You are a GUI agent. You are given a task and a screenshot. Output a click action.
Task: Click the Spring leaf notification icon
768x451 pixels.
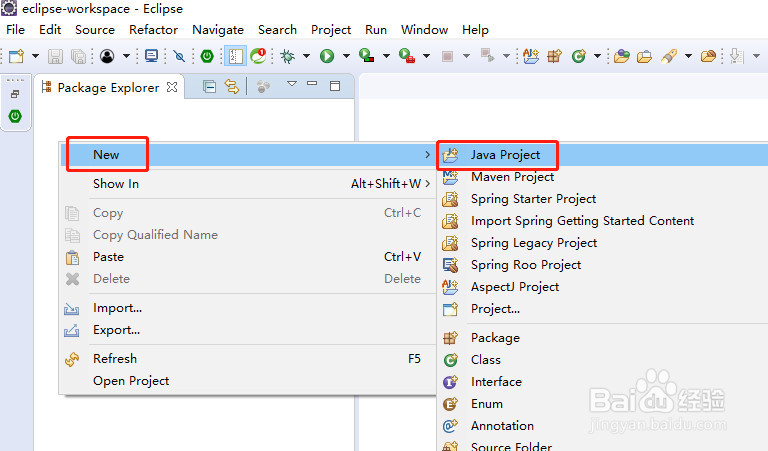coord(258,56)
